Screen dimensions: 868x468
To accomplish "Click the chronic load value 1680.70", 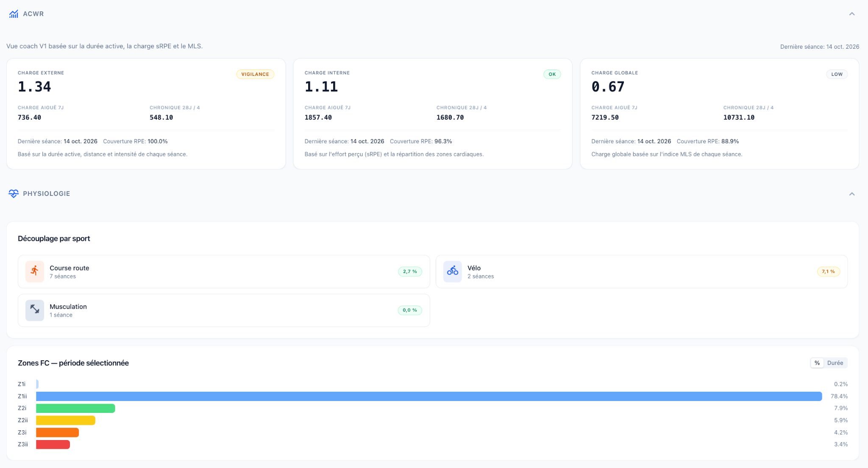I will pyautogui.click(x=450, y=117).
